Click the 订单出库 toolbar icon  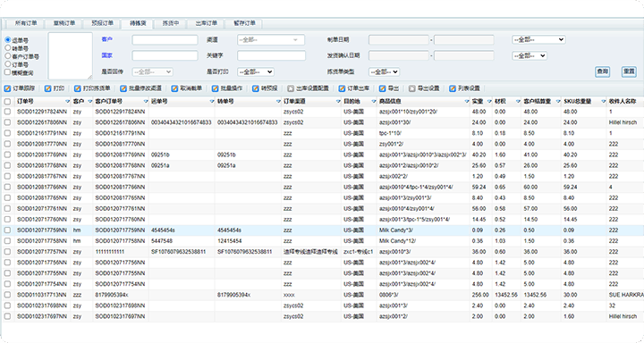(342, 88)
